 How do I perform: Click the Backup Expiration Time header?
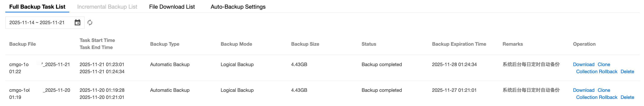point(459,44)
